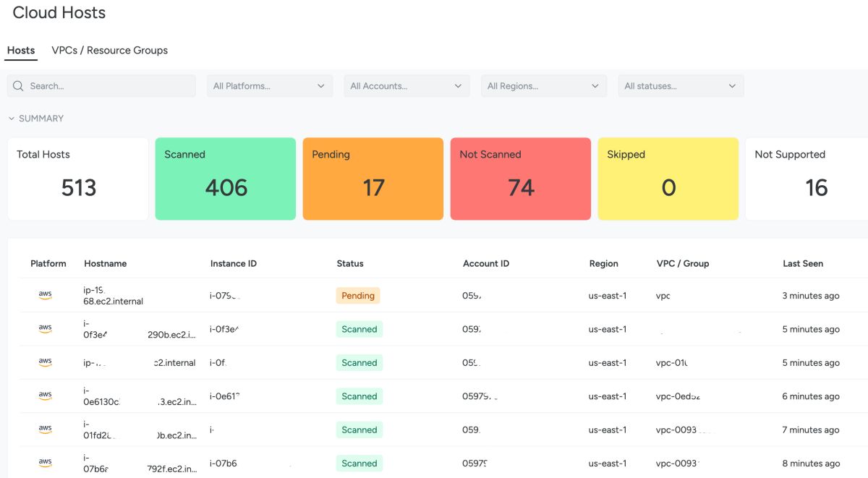Sort by the VPC / Group column header
Viewport: 868px width, 478px height.
point(683,263)
